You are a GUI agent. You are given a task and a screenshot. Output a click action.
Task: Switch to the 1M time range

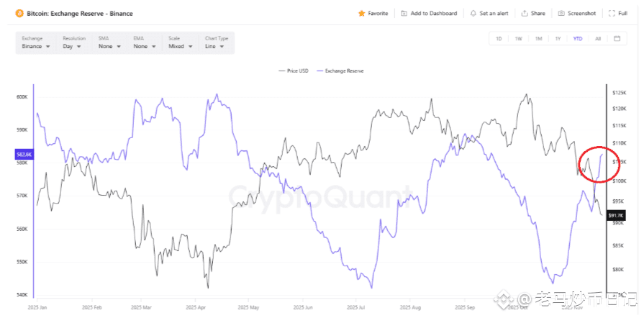pyautogui.click(x=538, y=38)
